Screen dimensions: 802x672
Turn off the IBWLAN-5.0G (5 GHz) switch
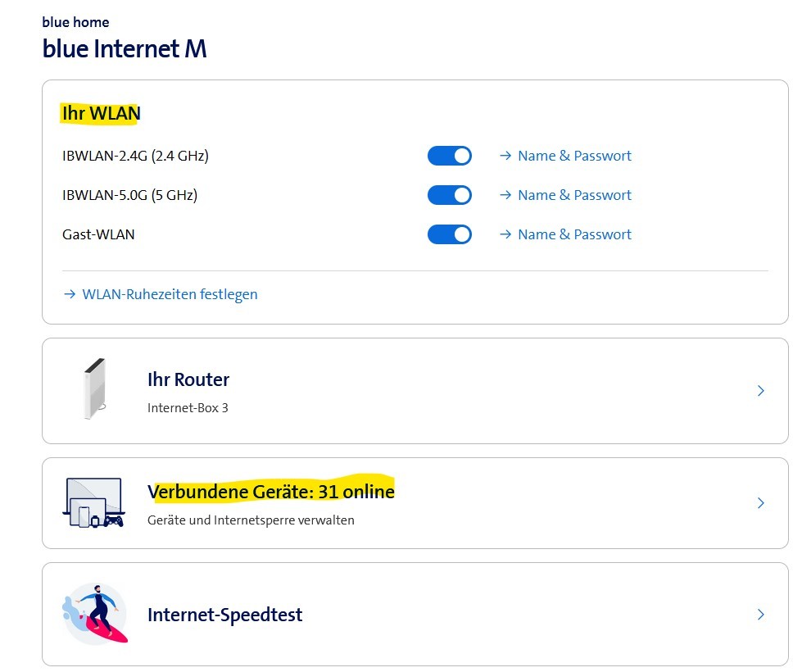point(450,195)
